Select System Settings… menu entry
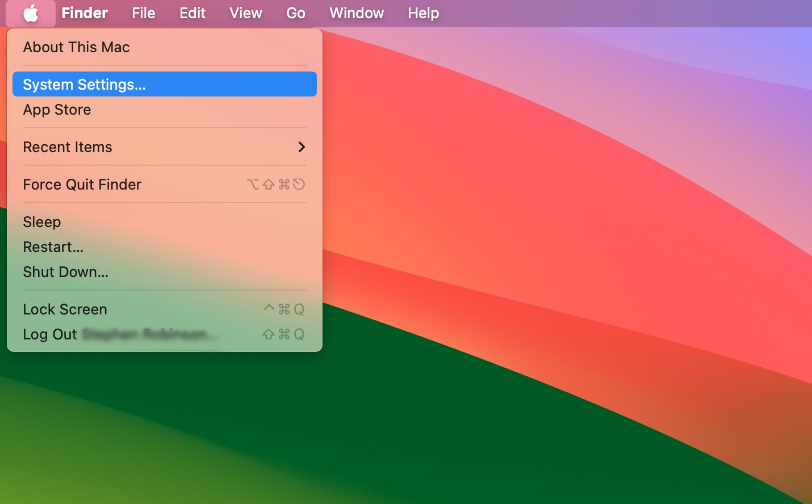Viewport: 812px width, 504px height. (165, 84)
